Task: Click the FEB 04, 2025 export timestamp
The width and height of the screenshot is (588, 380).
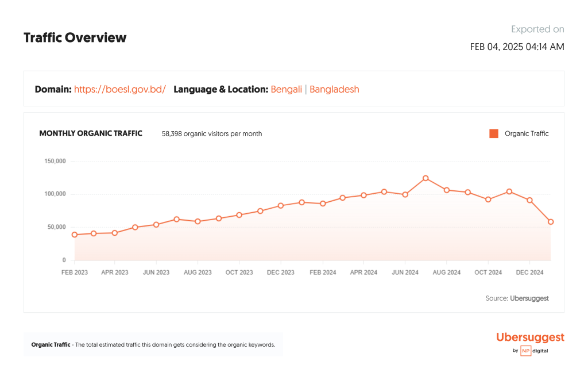Action: (517, 47)
